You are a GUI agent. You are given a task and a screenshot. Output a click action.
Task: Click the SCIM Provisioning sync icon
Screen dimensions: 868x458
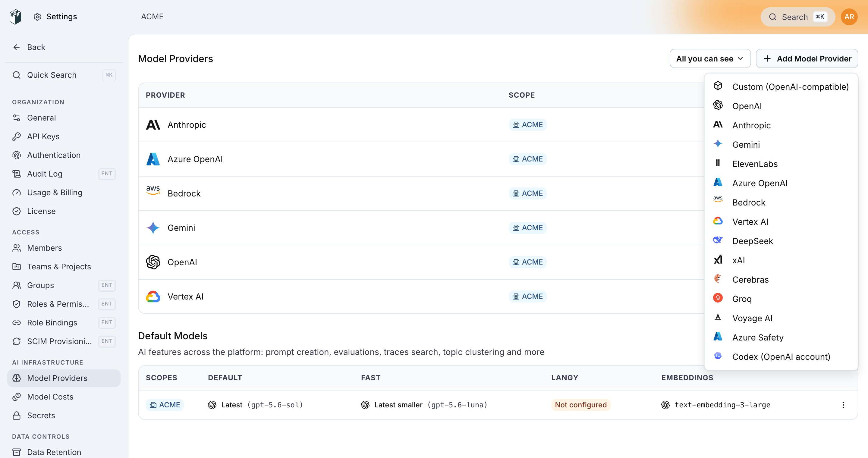point(17,341)
